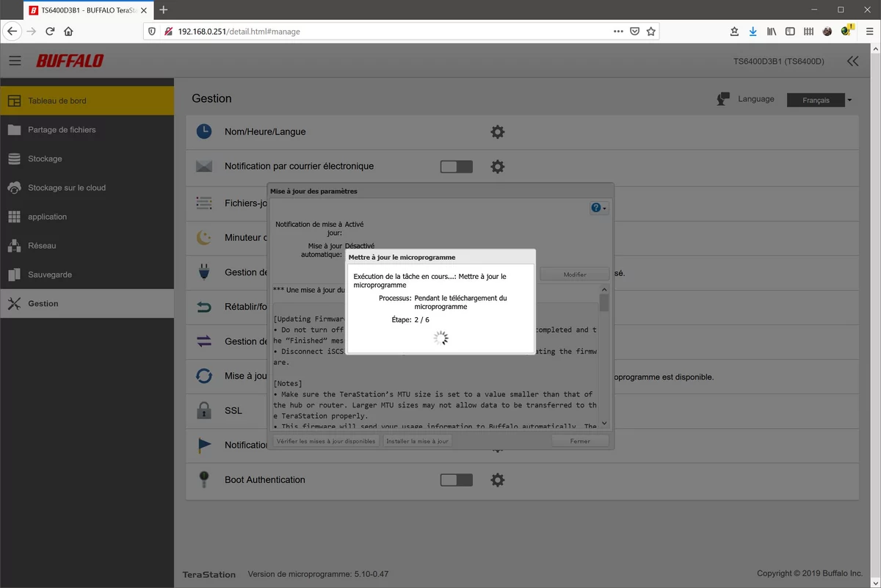881x588 pixels.
Task: Click the globe extension icon with warning badge
Action: click(846, 31)
